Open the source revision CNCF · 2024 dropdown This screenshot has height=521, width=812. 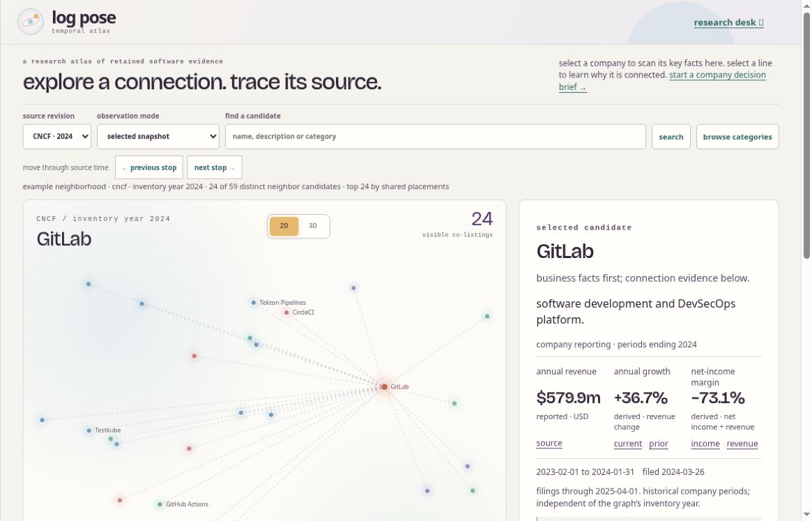click(57, 136)
